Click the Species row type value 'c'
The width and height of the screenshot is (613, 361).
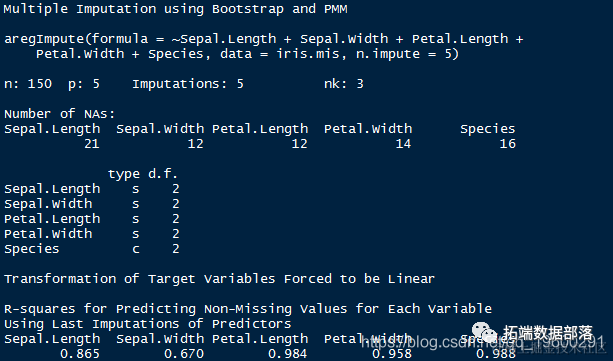point(136,249)
